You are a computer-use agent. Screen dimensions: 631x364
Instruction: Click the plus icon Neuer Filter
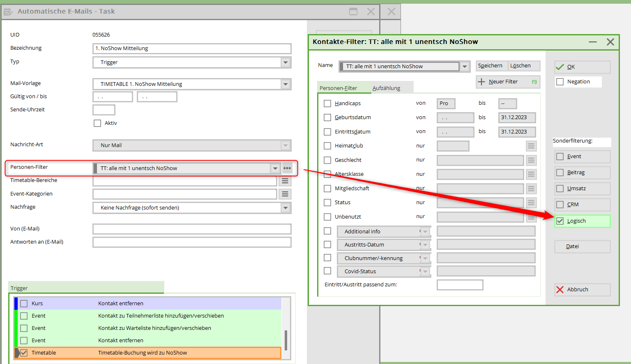tap(481, 82)
